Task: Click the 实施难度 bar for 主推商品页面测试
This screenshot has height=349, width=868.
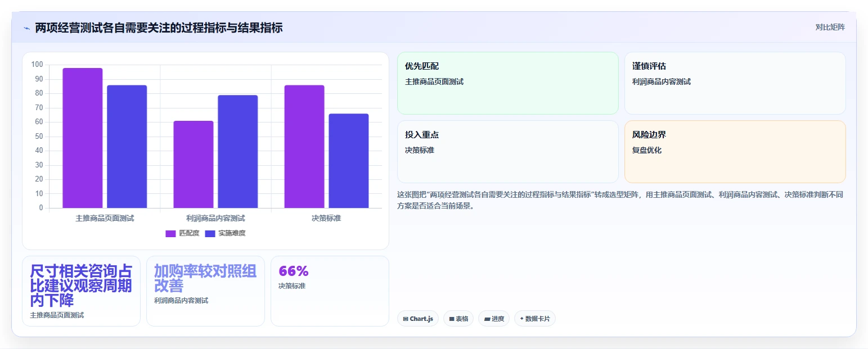Action: (127, 147)
